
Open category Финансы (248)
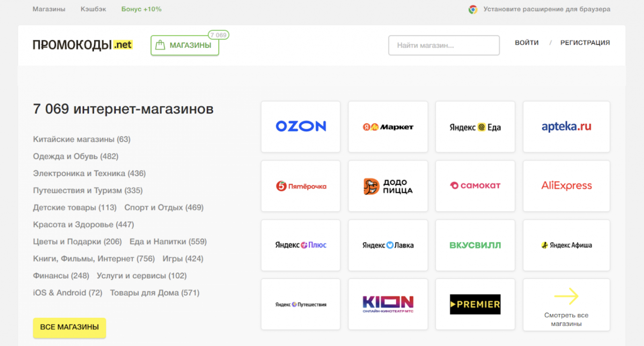point(61,276)
